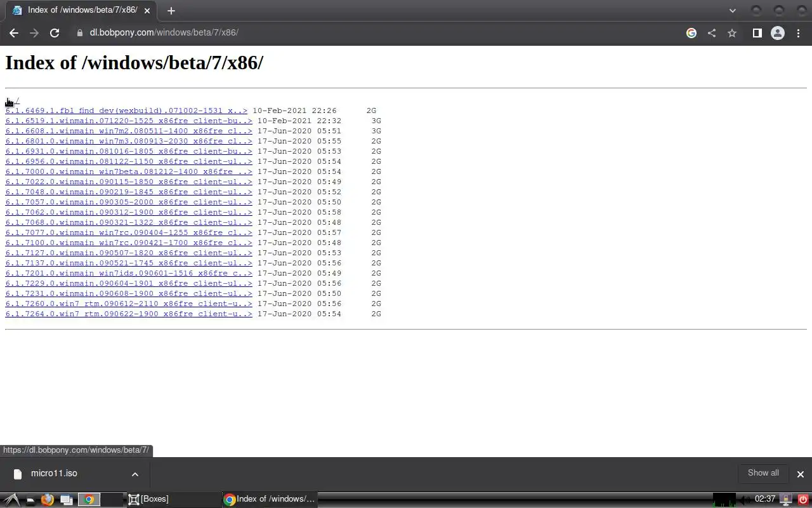Open the taskbar start menu icon

click(x=11, y=500)
